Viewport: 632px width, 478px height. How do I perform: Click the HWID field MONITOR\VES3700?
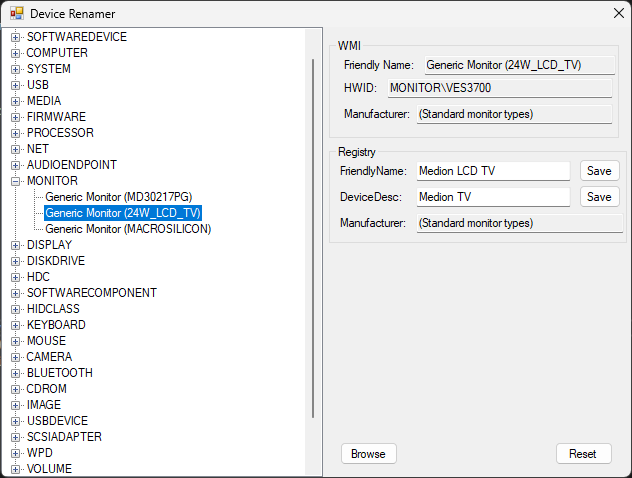coord(500,88)
